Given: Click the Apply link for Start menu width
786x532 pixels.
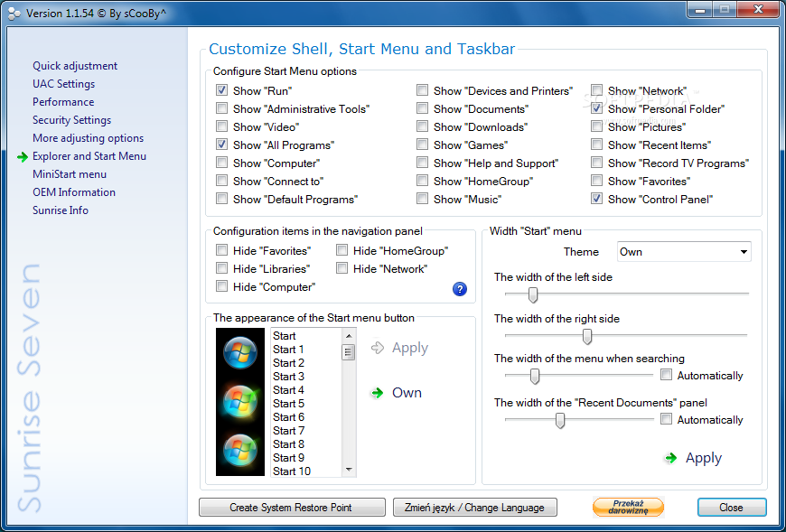Looking at the screenshot, I should pos(703,458).
